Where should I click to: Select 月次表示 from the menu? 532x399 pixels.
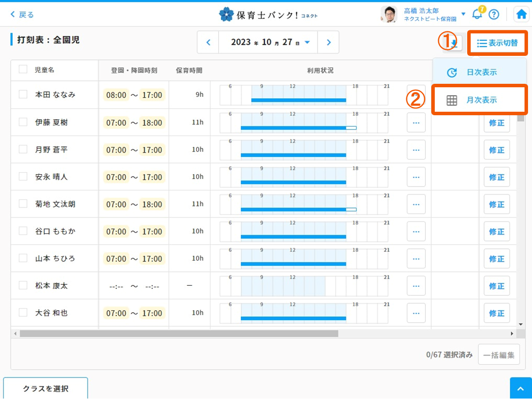[x=481, y=100]
